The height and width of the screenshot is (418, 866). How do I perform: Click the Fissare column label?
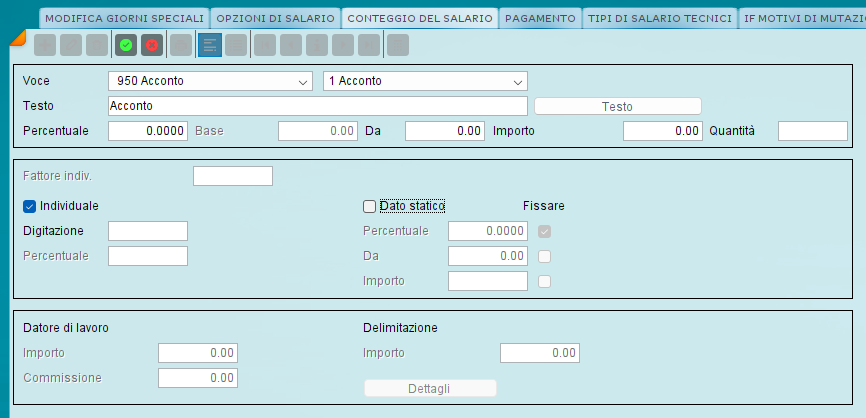click(x=543, y=206)
